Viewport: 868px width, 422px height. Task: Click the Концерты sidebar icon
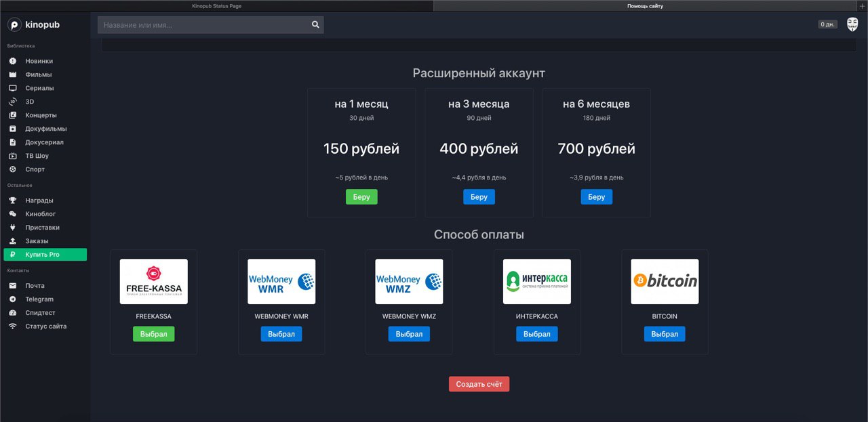pos(12,115)
